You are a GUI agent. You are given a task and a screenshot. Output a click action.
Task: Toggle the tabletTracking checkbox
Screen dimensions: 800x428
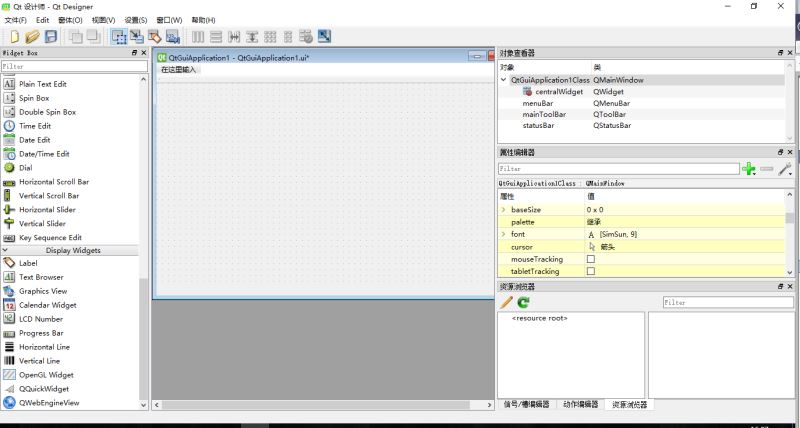pos(590,271)
